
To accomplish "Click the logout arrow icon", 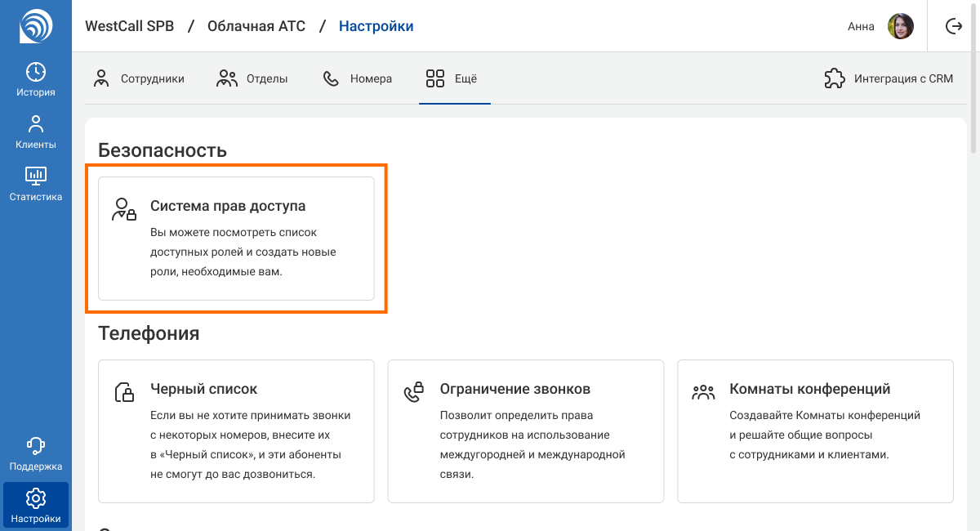I will 953,26.
